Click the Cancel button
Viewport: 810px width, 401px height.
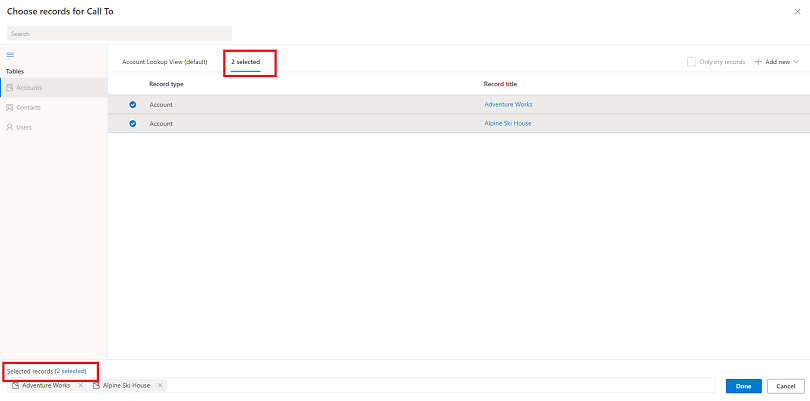[x=786, y=386]
